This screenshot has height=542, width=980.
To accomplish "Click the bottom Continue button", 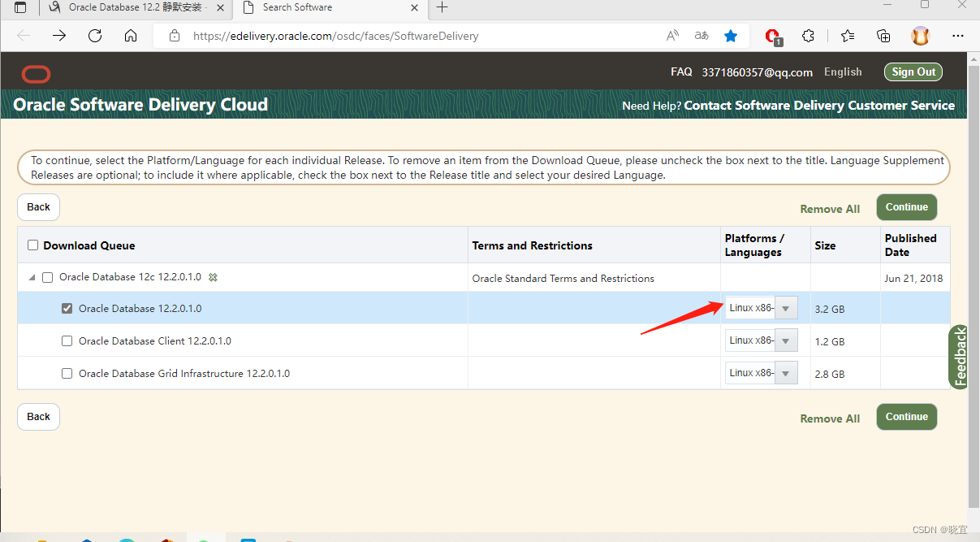I will [907, 417].
